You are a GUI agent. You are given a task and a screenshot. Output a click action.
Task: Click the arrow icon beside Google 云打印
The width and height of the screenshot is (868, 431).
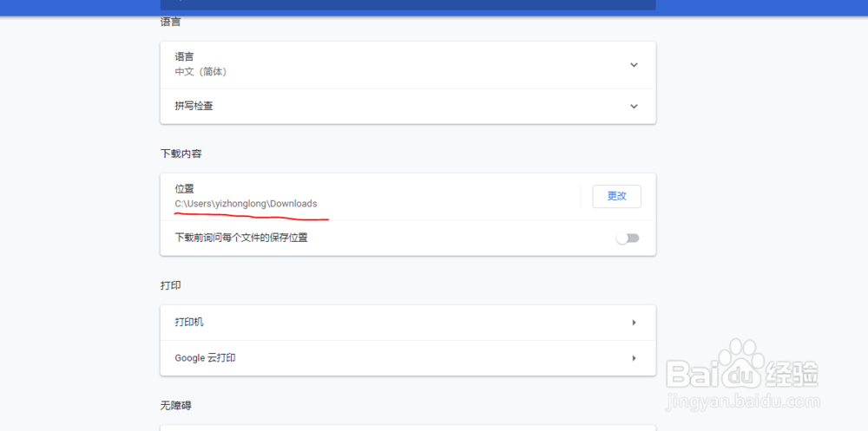click(x=634, y=358)
